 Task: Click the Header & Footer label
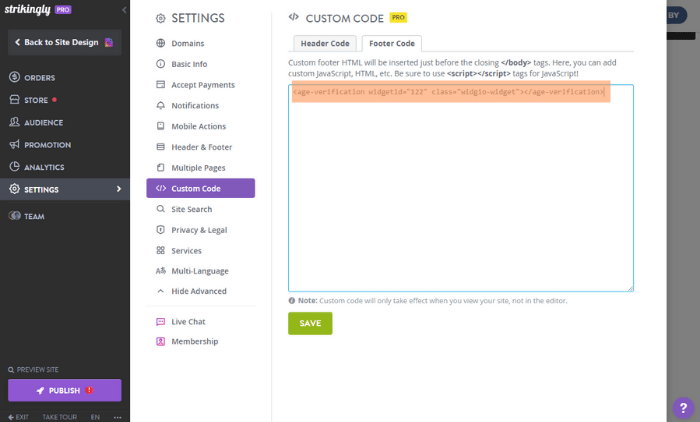(202, 147)
